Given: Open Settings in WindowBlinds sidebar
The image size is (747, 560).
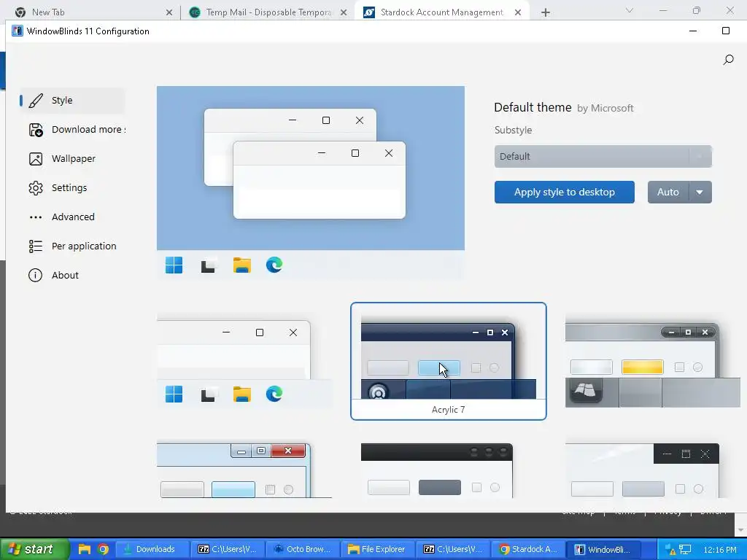Looking at the screenshot, I should point(72,187).
